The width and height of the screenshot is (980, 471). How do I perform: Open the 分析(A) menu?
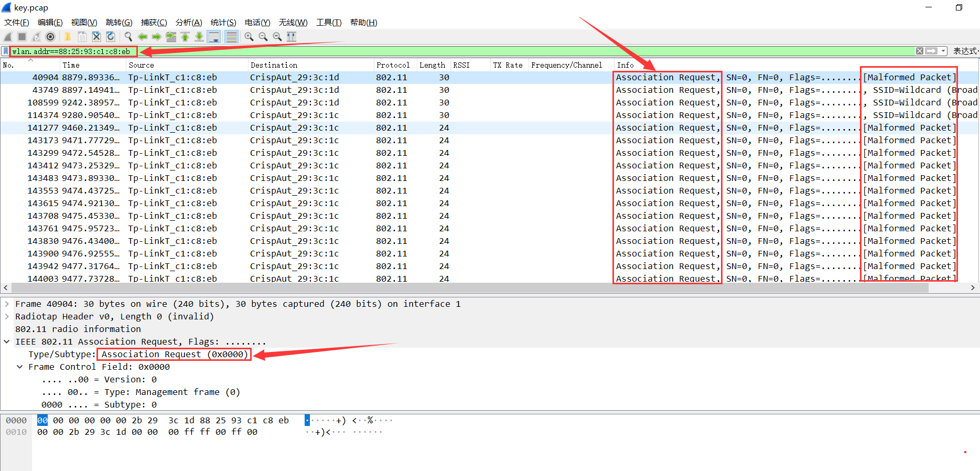point(188,23)
